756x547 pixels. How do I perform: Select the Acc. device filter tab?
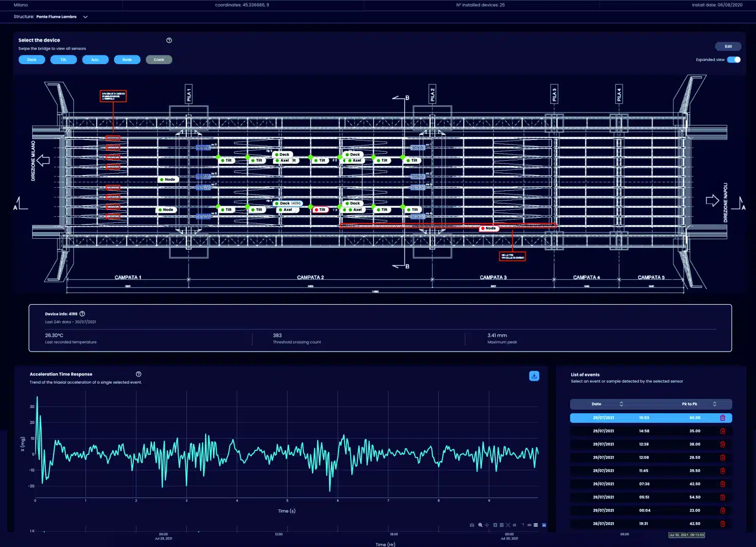point(95,60)
